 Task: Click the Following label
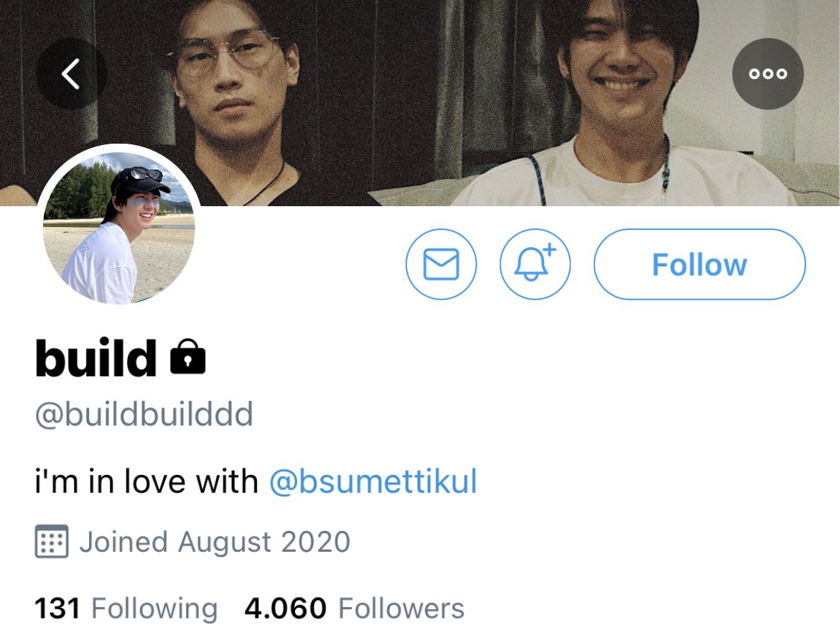click(155, 609)
